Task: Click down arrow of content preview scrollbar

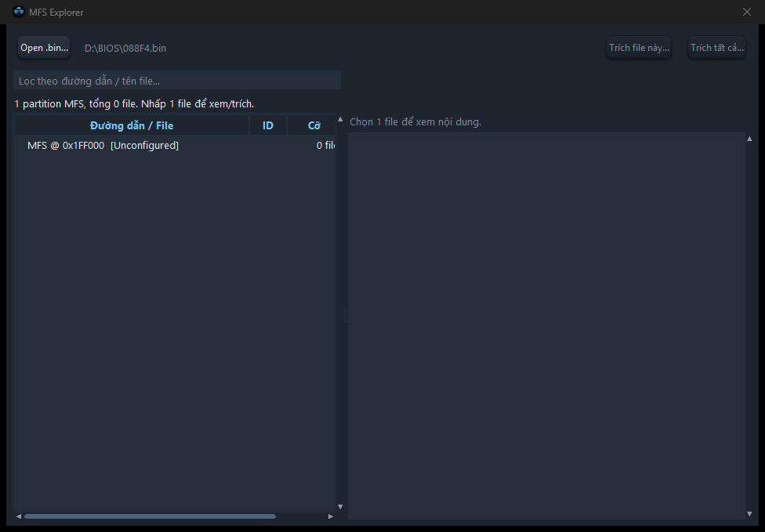Action: coord(749,513)
